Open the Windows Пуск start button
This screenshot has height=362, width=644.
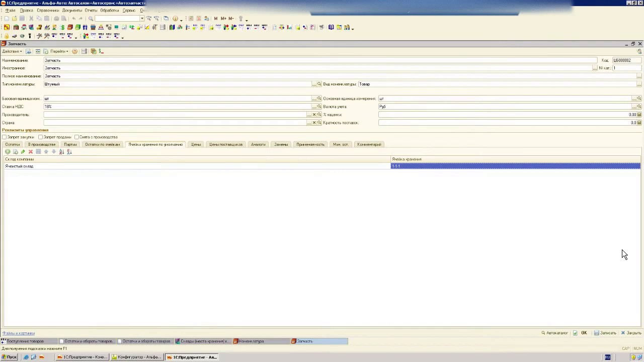tap(9, 357)
